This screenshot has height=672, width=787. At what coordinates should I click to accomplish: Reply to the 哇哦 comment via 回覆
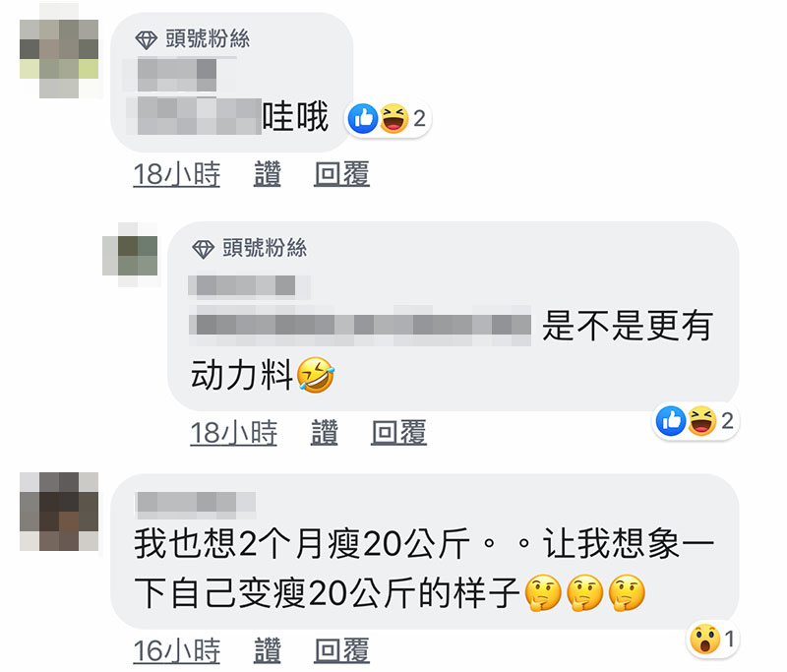pyautogui.click(x=341, y=173)
